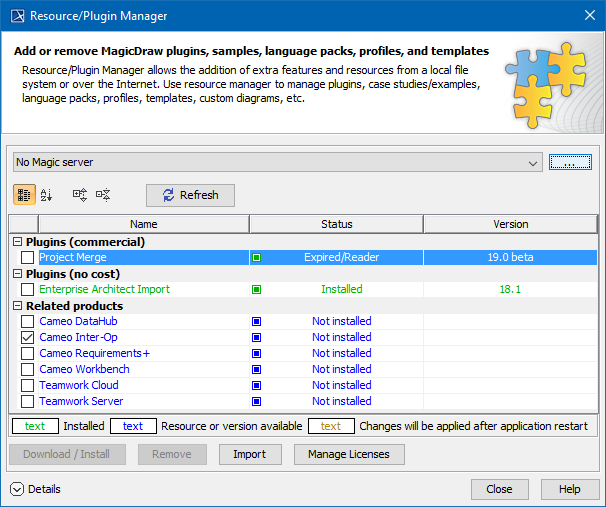
Task: Click the Expired/Reader status text
Action: click(x=342, y=257)
